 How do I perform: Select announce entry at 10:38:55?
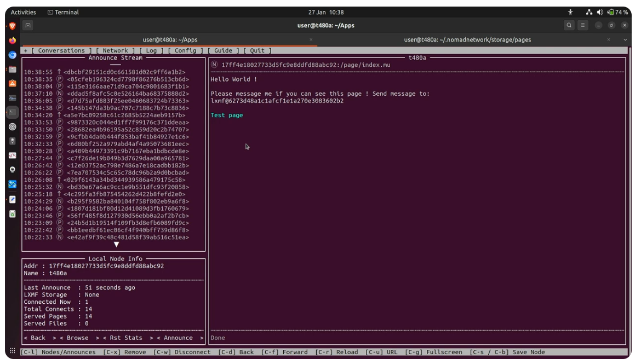point(105,72)
